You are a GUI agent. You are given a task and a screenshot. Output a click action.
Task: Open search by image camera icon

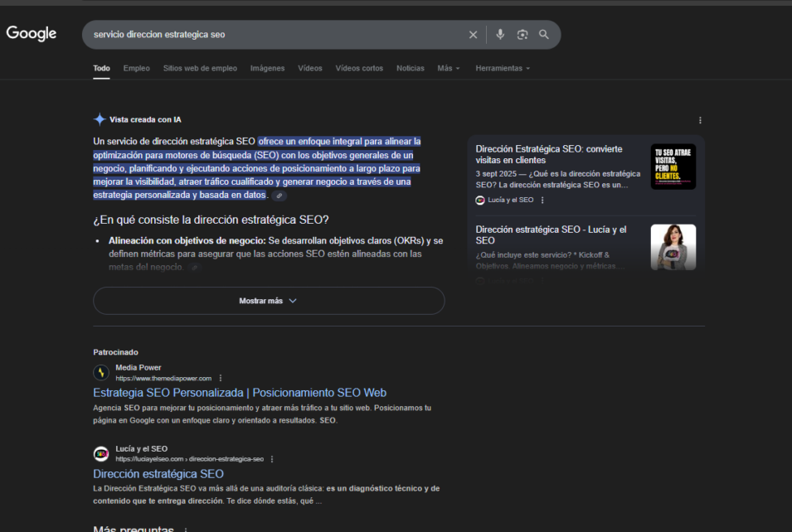pyautogui.click(x=522, y=34)
